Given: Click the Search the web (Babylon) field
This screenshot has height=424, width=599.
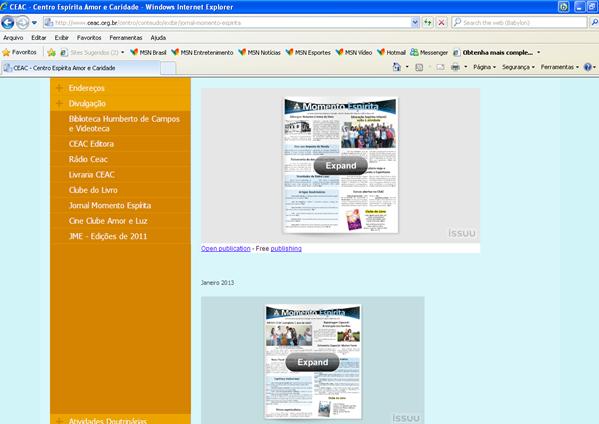Looking at the screenshot, I should coord(519,23).
